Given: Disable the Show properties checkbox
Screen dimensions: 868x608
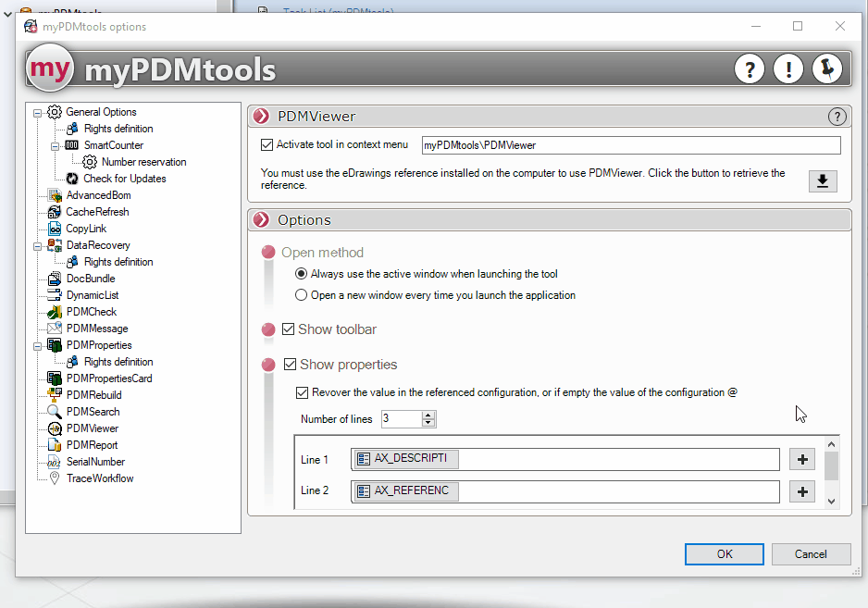Looking at the screenshot, I should coord(289,365).
